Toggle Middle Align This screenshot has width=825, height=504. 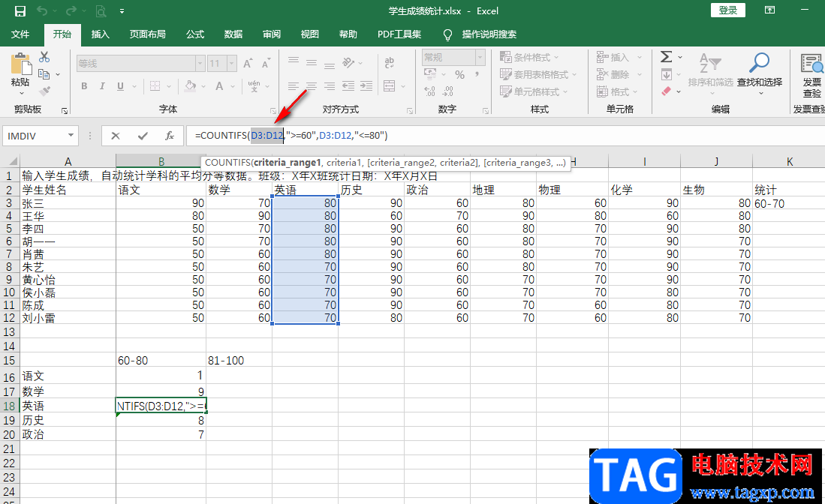pos(312,63)
